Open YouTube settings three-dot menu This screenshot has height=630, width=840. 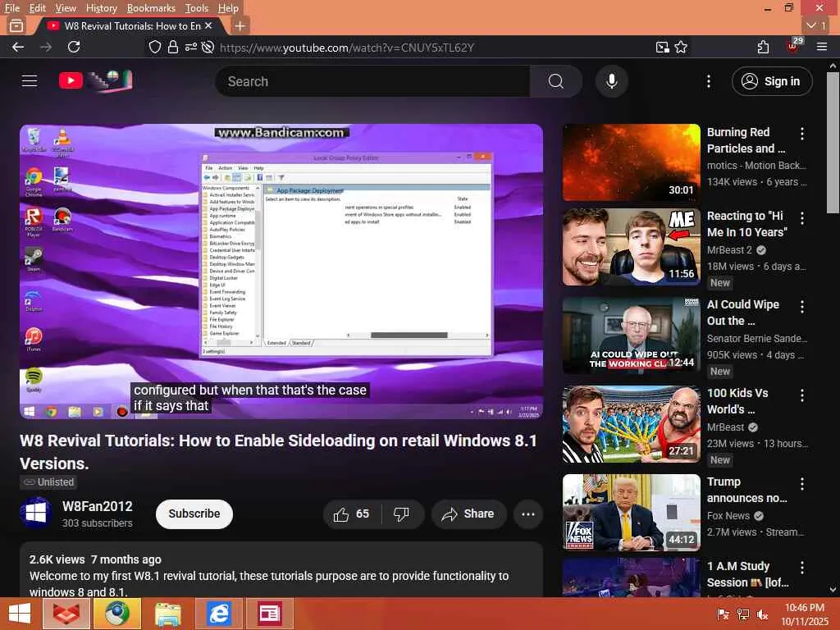pyautogui.click(x=708, y=81)
